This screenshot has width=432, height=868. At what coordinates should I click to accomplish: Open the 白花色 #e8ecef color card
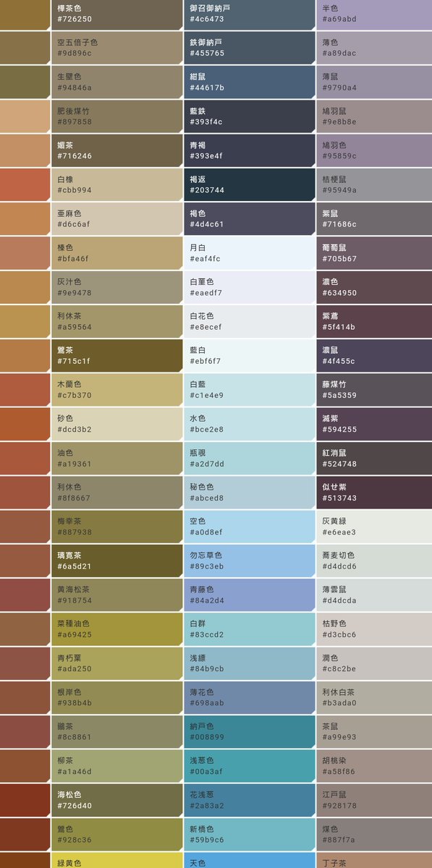249,321
